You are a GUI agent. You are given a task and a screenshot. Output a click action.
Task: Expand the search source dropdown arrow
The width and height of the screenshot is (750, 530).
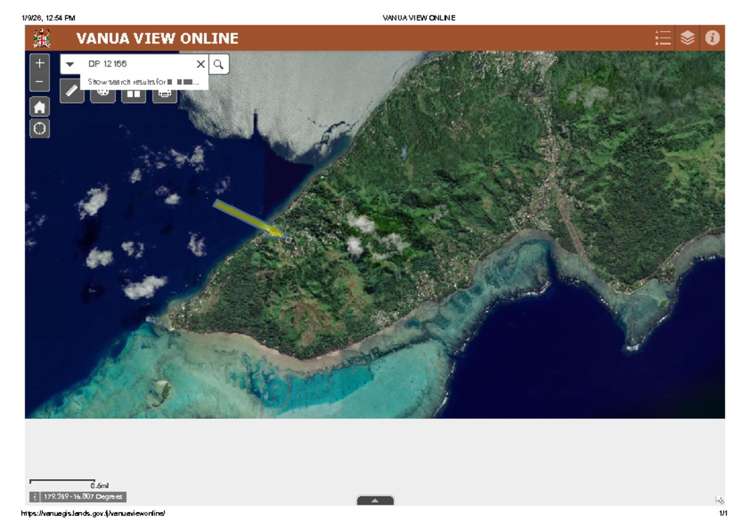[x=70, y=64]
